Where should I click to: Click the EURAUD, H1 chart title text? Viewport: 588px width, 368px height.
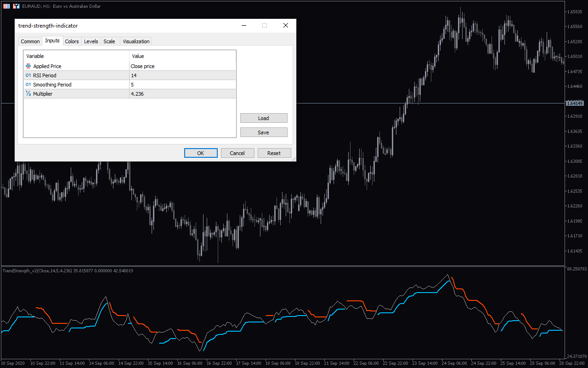[61, 6]
